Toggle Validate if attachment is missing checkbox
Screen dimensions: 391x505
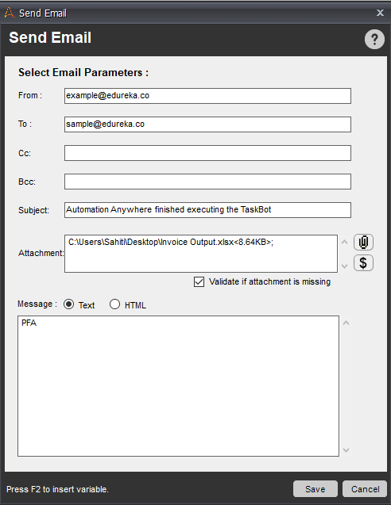pos(199,282)
